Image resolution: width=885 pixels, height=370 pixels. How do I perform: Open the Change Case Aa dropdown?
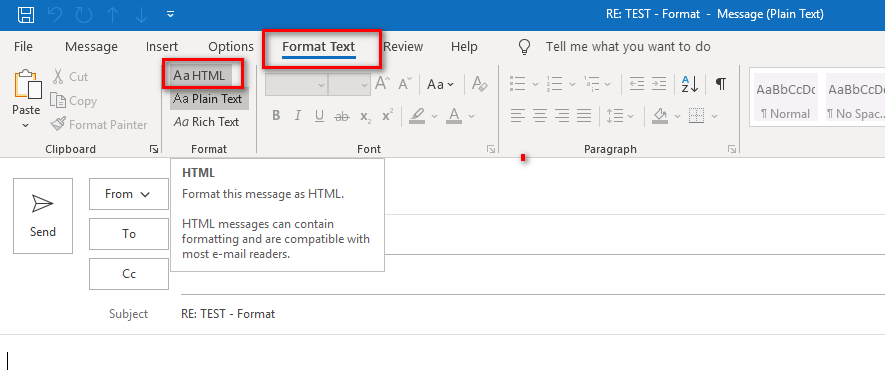coord(440,85)
